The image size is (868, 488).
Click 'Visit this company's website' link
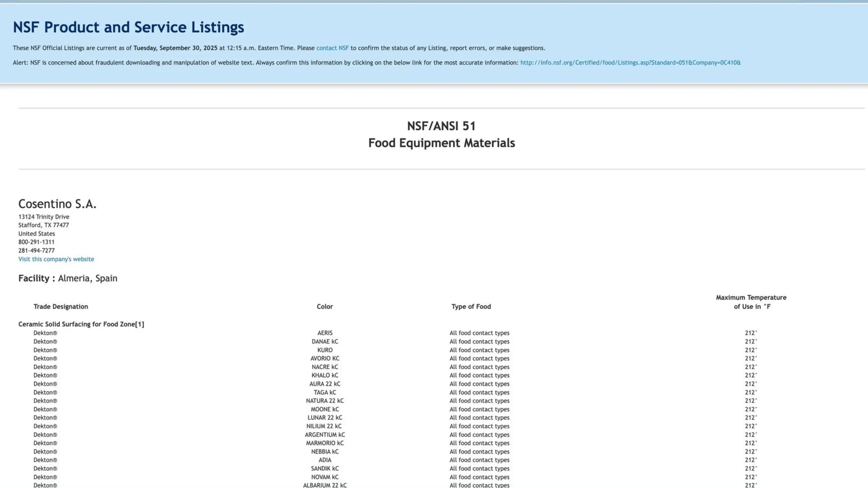(x=56, y=259)
